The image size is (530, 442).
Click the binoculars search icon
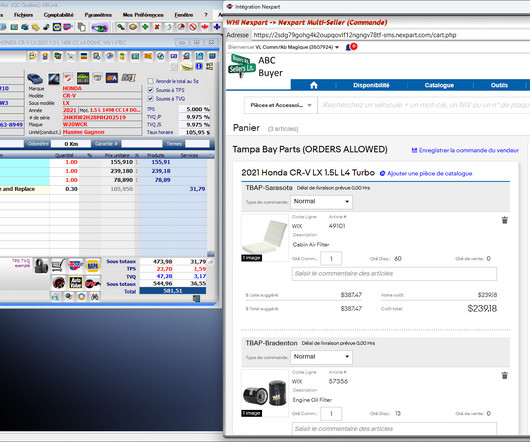[x=95, y=297]
